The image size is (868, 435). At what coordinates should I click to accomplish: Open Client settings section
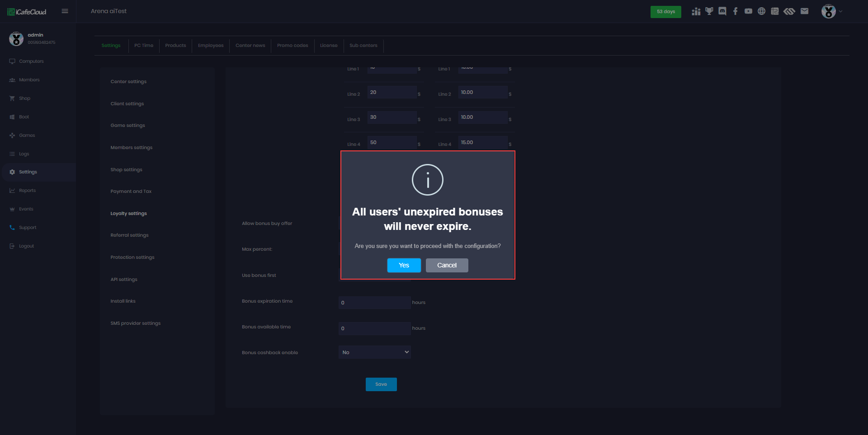point(127,104)
